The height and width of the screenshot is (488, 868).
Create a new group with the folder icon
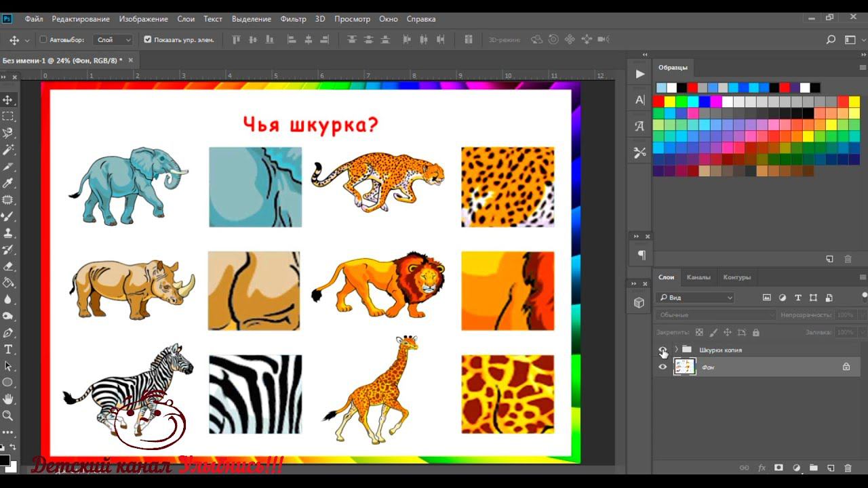(x=813, y=468)
